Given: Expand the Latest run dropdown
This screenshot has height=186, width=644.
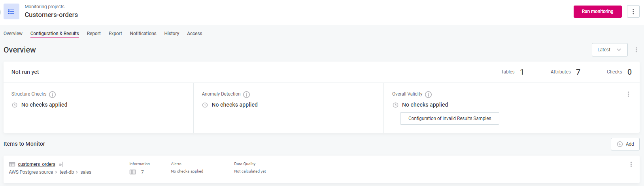Looking at the screenshot, I should tap(609, 50).
